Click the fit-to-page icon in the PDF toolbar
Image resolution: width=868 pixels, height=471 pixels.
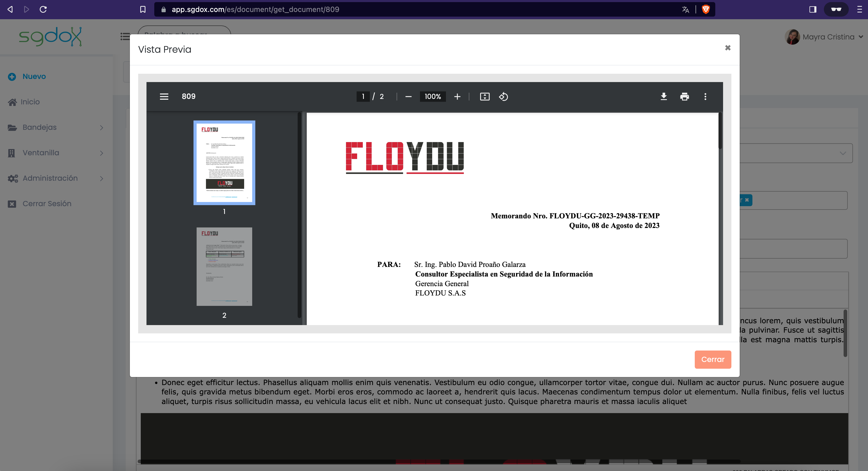(485, 97)
